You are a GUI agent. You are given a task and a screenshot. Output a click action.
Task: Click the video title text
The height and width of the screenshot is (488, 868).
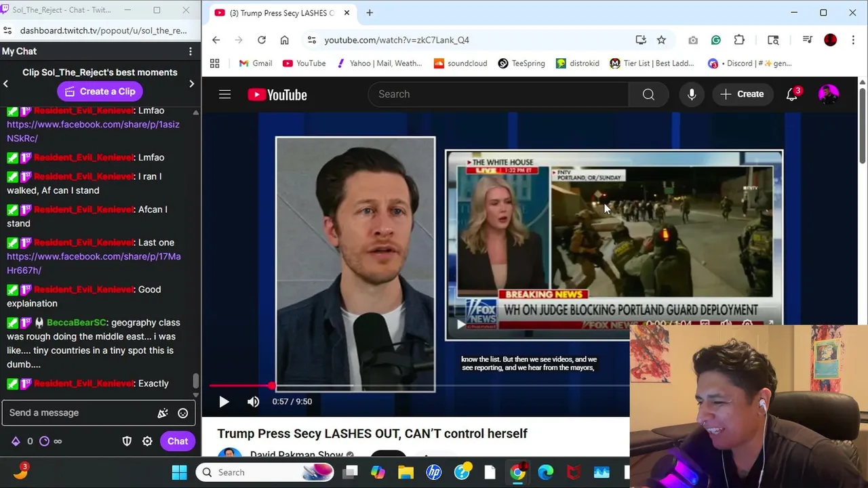click(372, 434)
